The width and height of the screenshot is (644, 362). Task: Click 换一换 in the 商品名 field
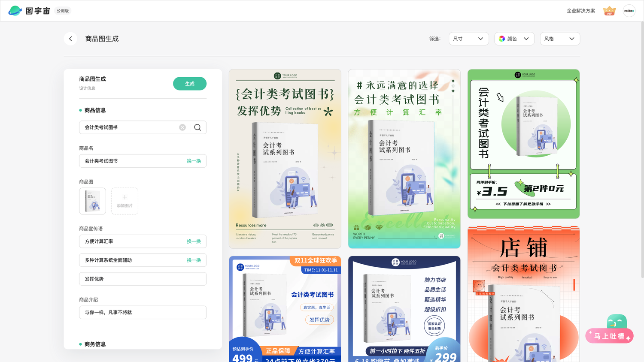[x=194, y=161]
